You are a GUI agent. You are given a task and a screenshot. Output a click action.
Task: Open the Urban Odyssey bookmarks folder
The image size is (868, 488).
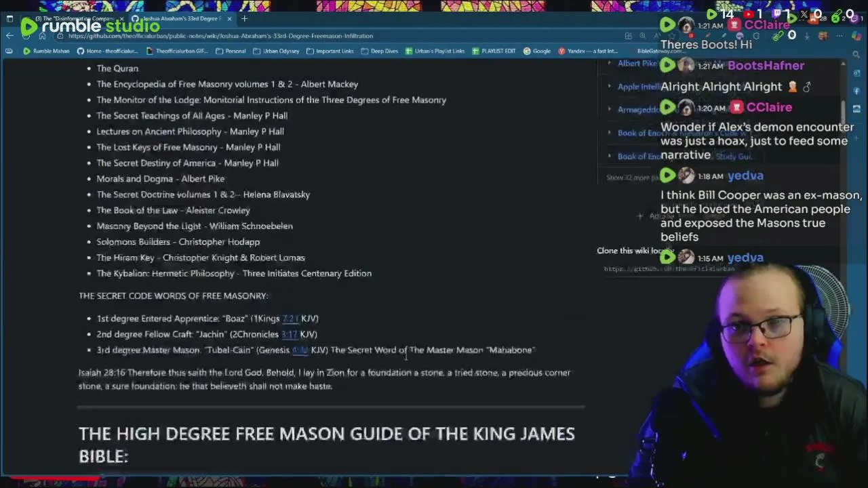pyautogui.click(x=276, y=51)
